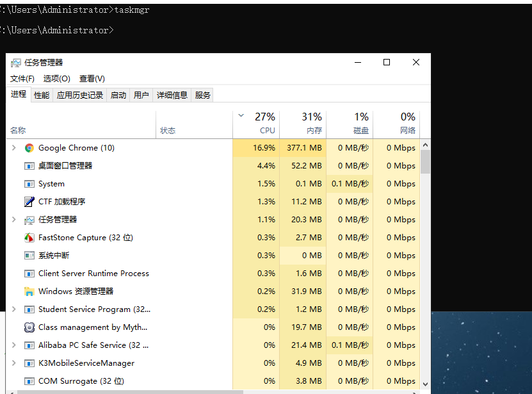This screenshot has width=532, height=394.
Task: Click the CPU column sort arrow
Action: click(241, 115)
